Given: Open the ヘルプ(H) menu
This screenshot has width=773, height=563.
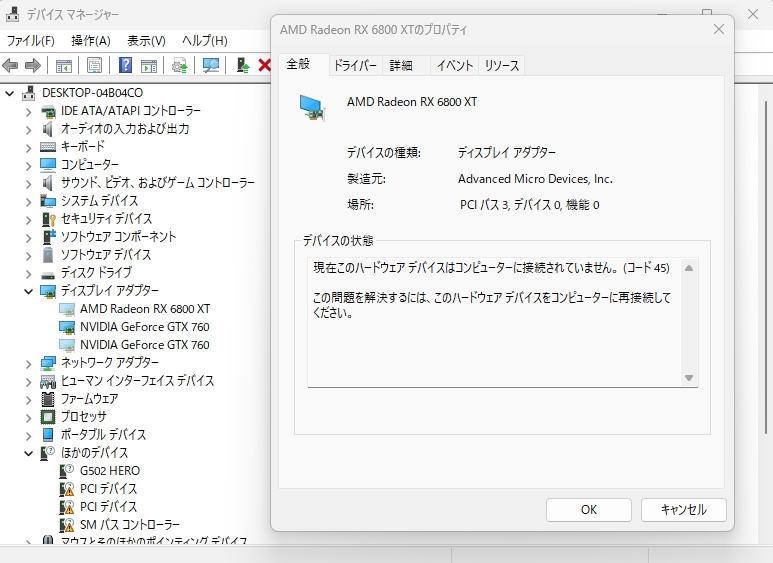Looking at the screenshot, I should [205, 40].
